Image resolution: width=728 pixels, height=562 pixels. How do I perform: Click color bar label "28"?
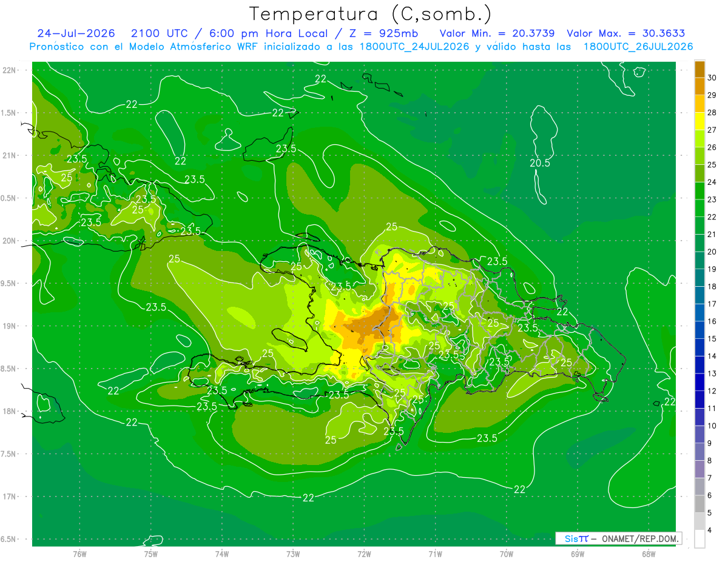(x=712, y=113)
